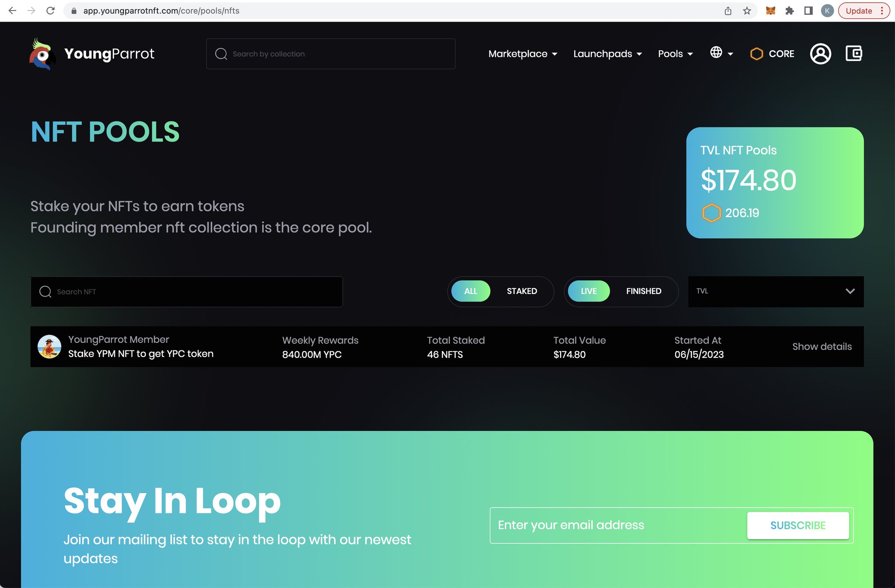Click the YoungParrot parrot logo
The height and width of the screenshot is (588, 895).
click(x=42, y=54)
